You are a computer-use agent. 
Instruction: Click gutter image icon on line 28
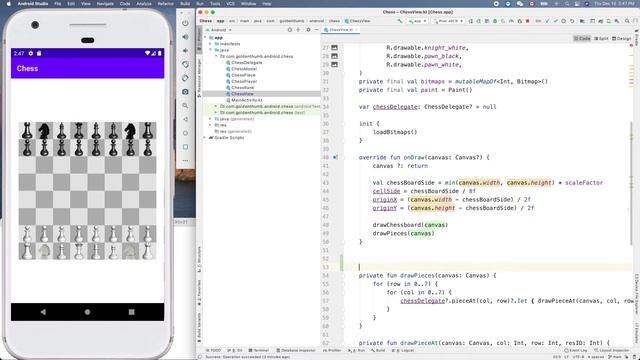tap(334, 56)
